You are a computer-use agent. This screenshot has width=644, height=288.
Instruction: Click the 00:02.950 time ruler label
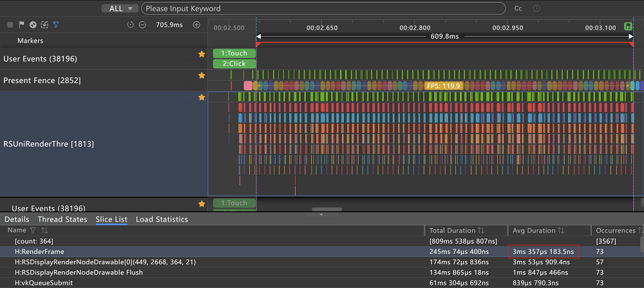507,28
